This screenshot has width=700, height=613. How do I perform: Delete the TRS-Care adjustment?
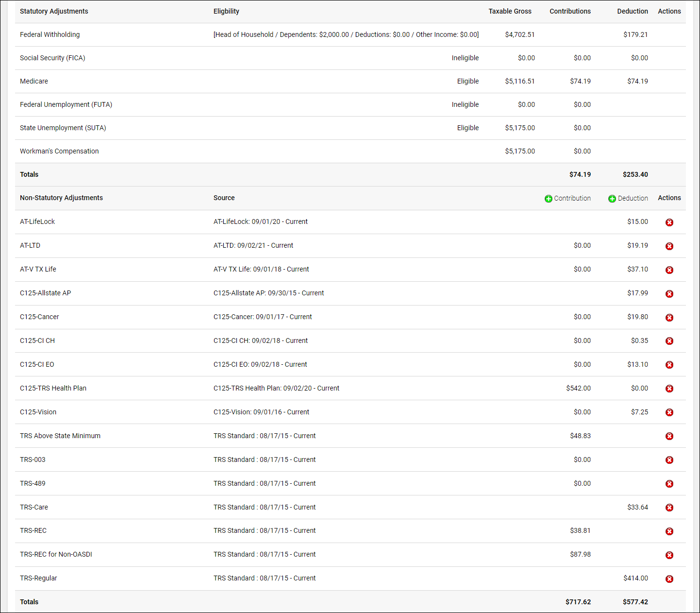click(669, 508)
